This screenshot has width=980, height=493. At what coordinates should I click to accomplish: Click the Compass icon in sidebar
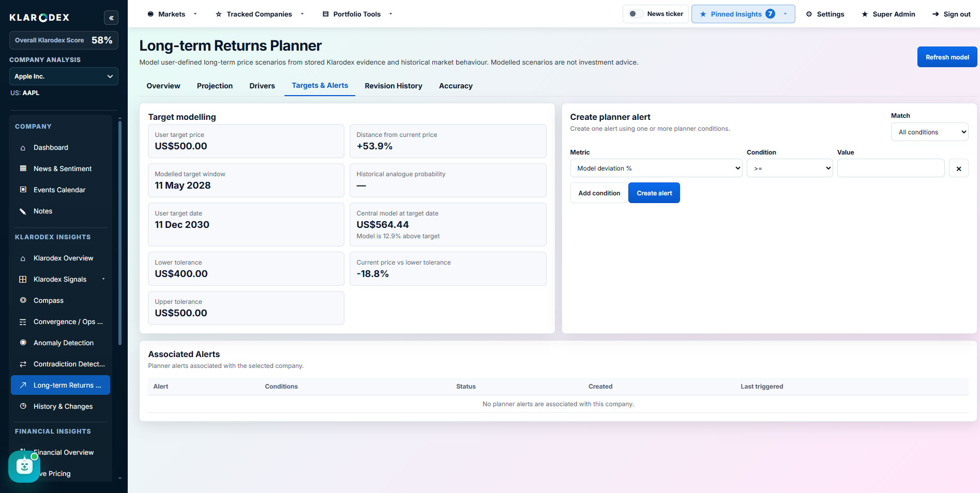(23, 300)
